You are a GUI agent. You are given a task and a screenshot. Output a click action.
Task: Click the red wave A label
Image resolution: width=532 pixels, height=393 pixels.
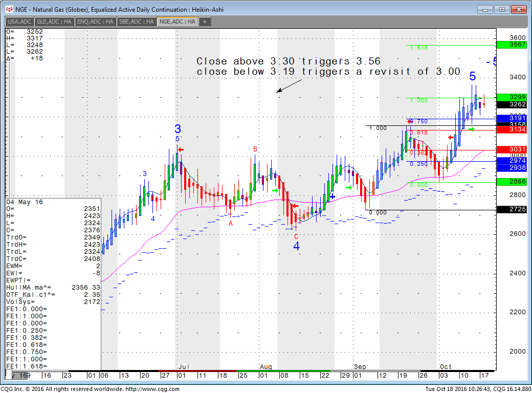coord(231,223)
